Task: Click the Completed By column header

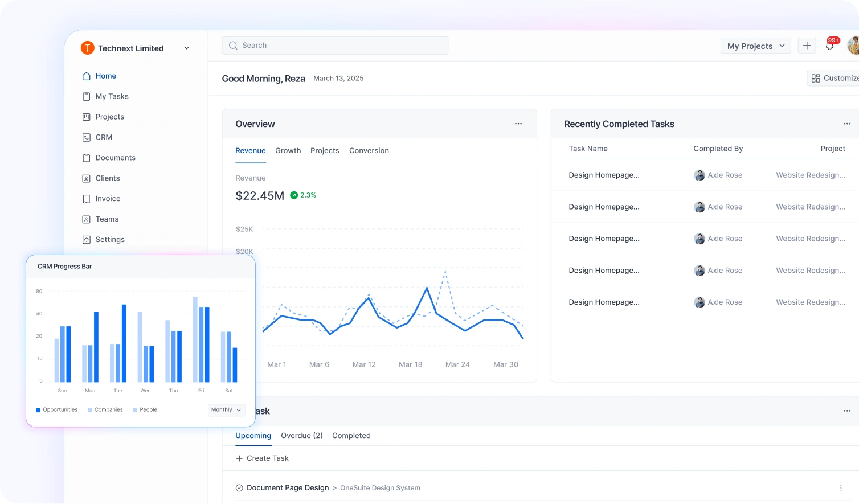Action: 718,149
